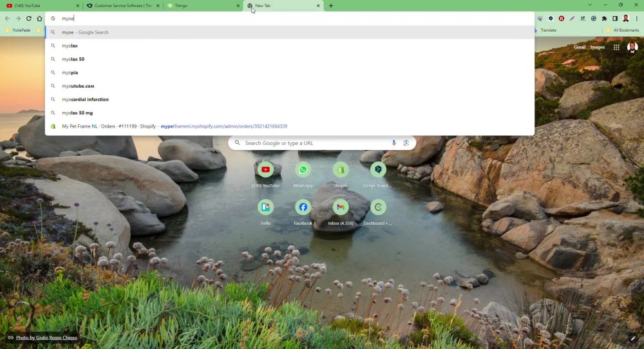Open the Google account avatar on the page
This screenshot has width=644, height=349.
coord(632,47)
